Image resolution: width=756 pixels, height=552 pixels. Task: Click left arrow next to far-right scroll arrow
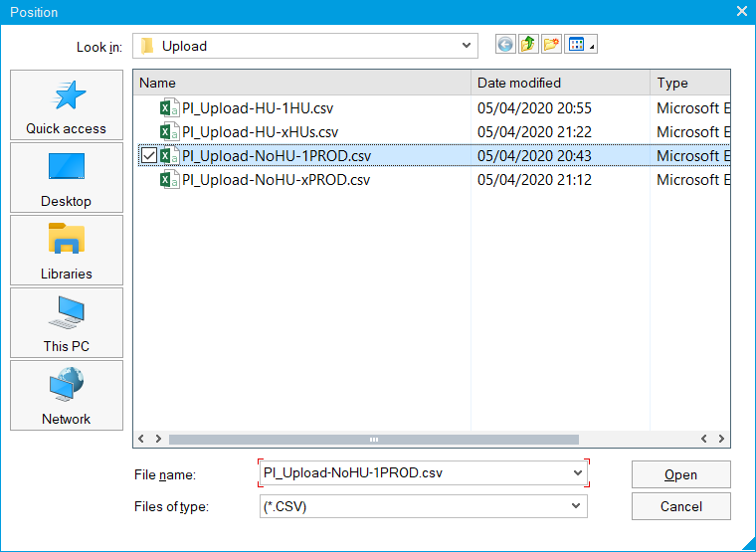(x=704, y=439)
